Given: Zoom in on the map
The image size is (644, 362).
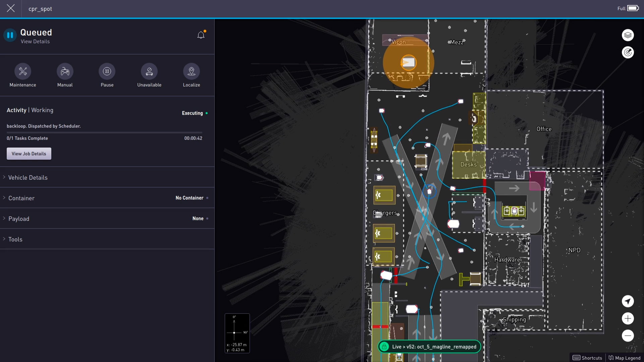Looking at the screenshot, I should point(628,318).
